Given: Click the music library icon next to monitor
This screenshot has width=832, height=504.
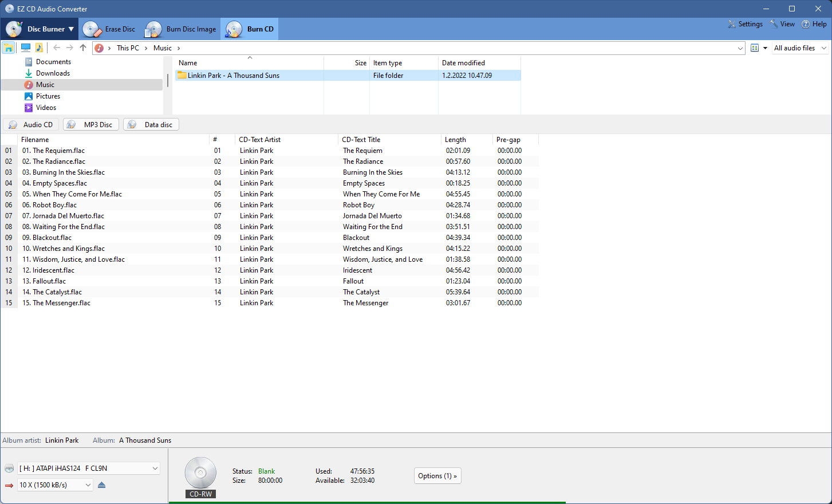Looking at the screenshot, I should pos(39,48).
